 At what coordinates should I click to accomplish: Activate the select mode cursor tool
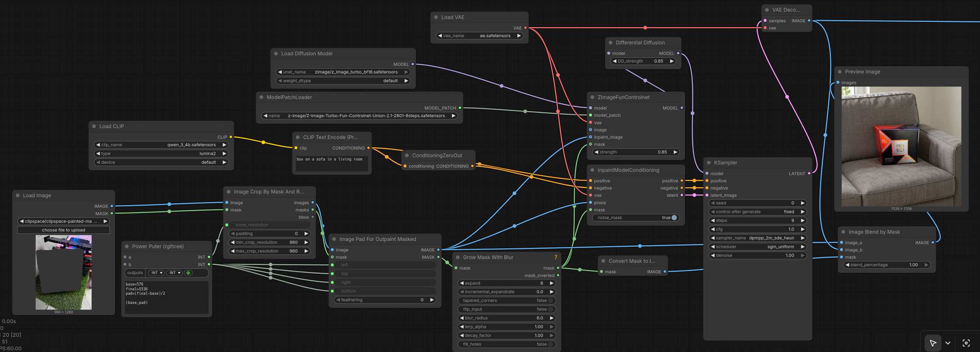[932, 343]
